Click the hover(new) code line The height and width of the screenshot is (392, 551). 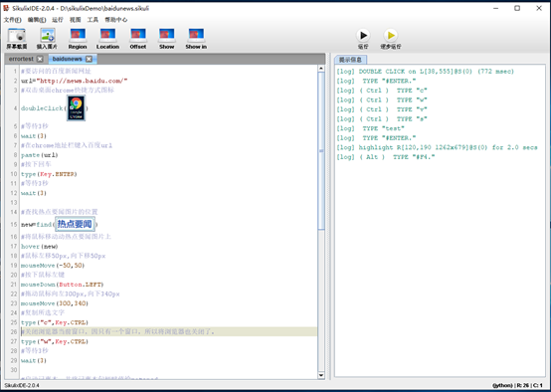point(39,247)
